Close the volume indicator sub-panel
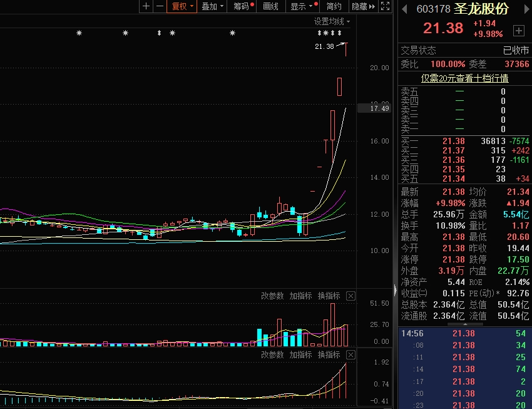The height and width of the screenshot is (409, 532). [x=350, y=296]
